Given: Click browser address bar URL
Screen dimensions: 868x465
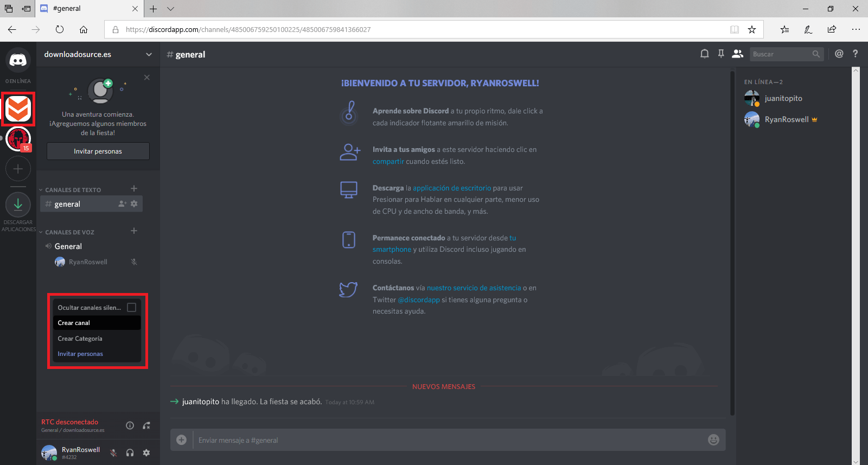Looking at the screenshot, I should tap(248, 30).
